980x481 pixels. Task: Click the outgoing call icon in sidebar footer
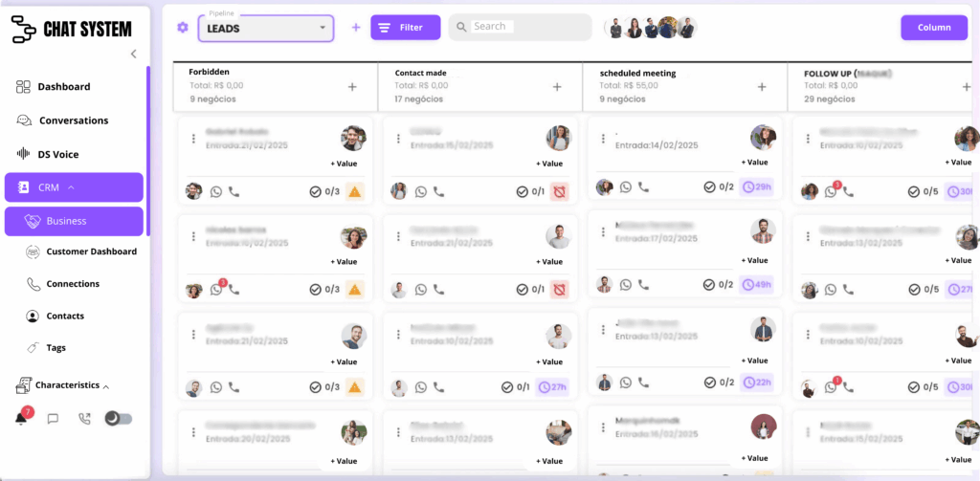coord(84,419)
